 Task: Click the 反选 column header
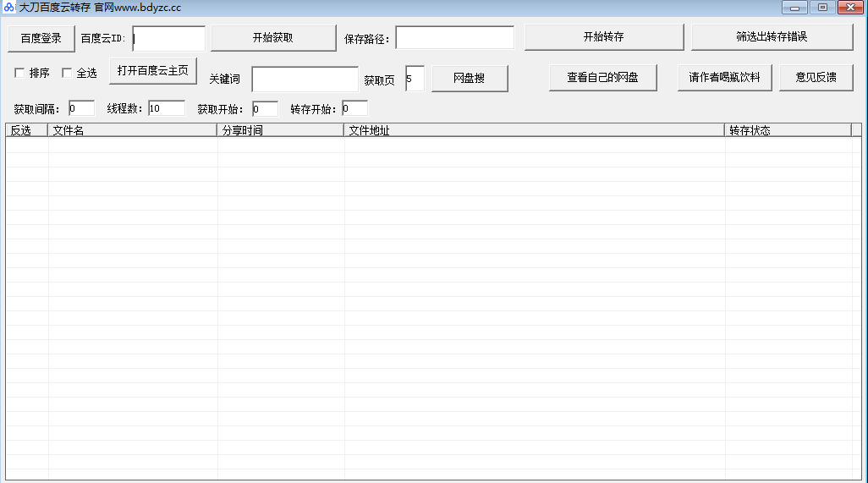tap(26, 130)
